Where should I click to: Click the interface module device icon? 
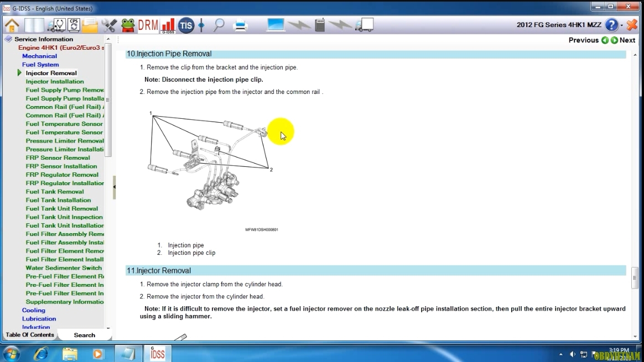click(x=320, y=25)
